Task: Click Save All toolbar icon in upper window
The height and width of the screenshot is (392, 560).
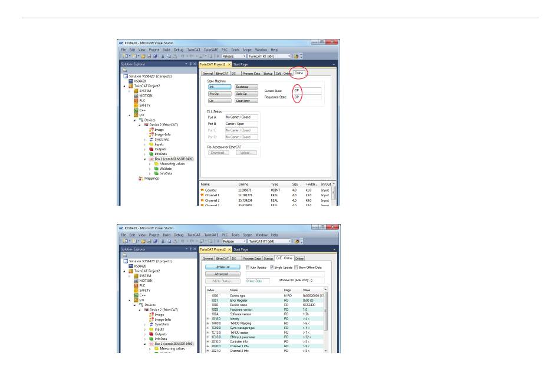Action: 156,57
